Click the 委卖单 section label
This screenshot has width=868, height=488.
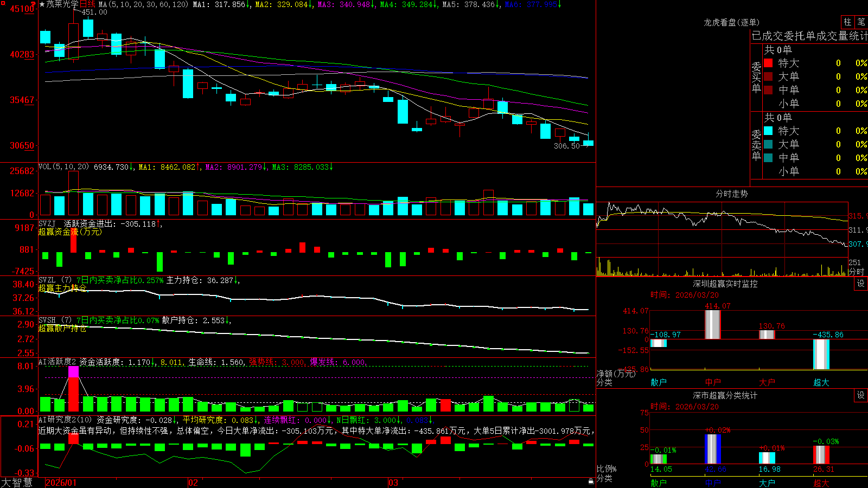point(756,145)
